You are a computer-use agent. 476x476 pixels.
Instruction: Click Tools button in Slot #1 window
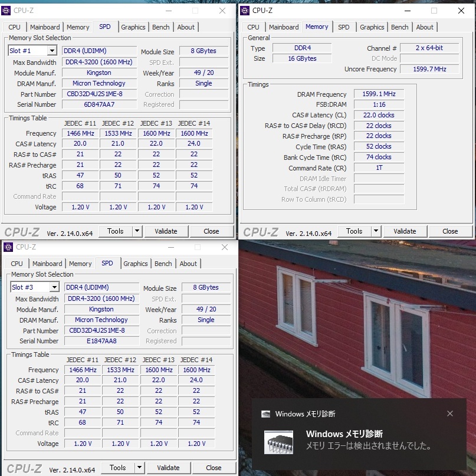coord(116,231)
